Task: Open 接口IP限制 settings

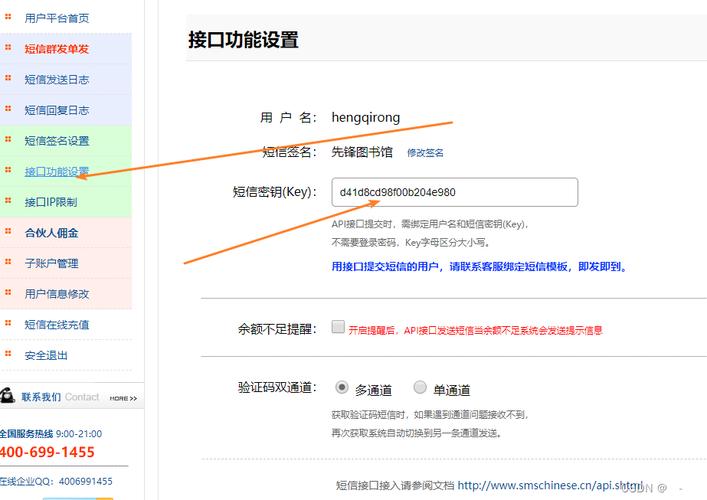Action: pyautogui.click(x=51, y=202)
